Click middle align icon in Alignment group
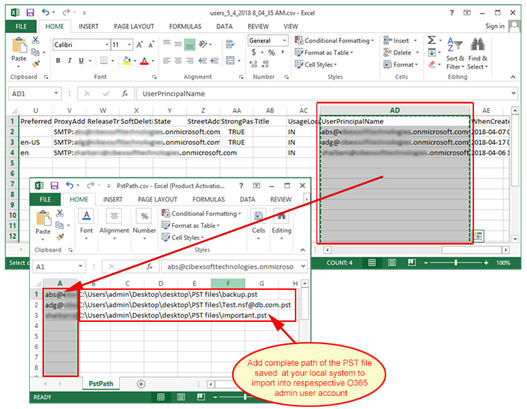The image size is (527, 409). (178, 44)
